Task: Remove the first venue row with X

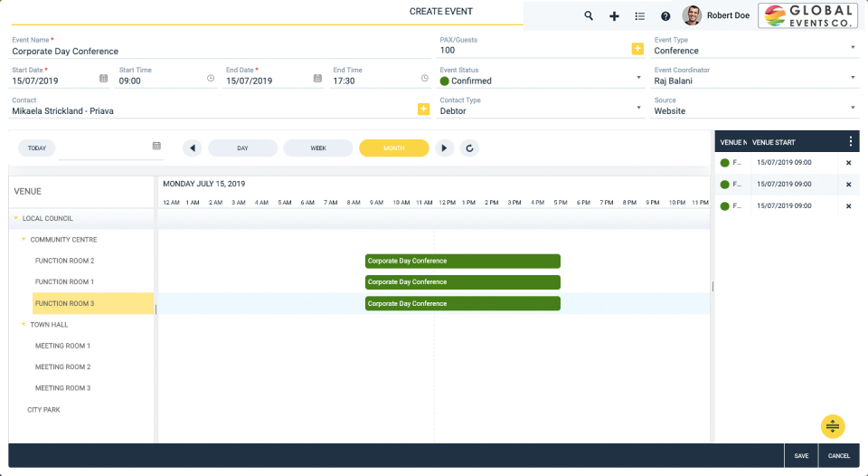Action: point(848,163)
